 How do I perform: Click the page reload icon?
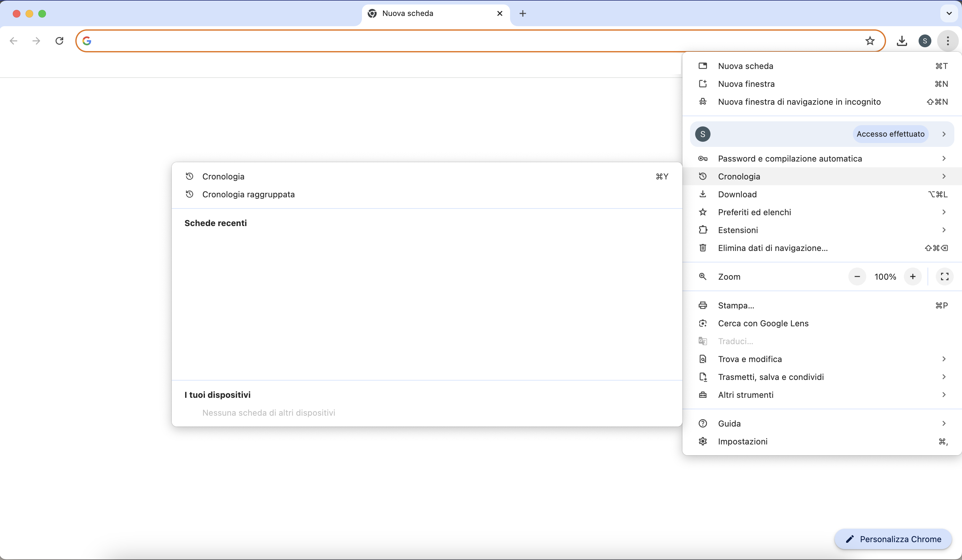point(59,41)
